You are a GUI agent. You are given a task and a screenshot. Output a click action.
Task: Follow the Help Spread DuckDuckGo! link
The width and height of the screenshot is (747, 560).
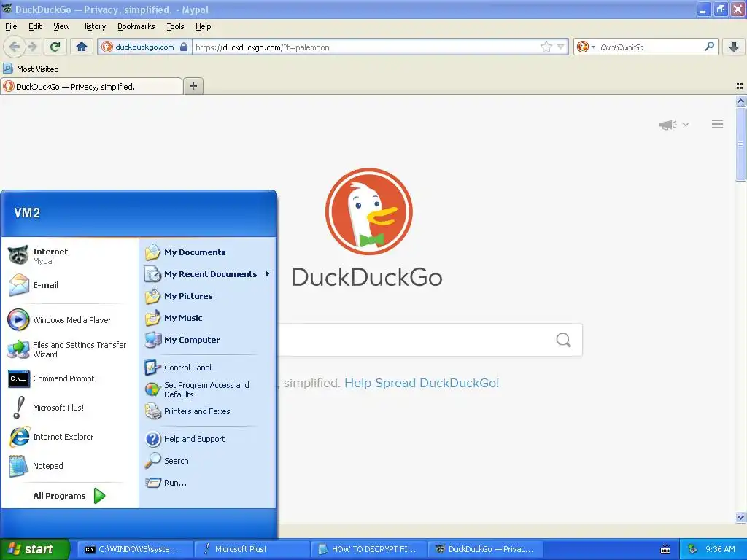click(422, 383)
